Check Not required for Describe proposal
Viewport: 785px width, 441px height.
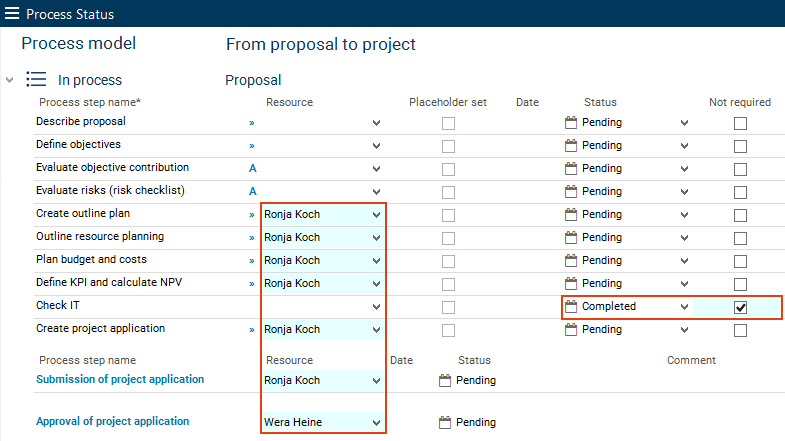click(740, 123)
